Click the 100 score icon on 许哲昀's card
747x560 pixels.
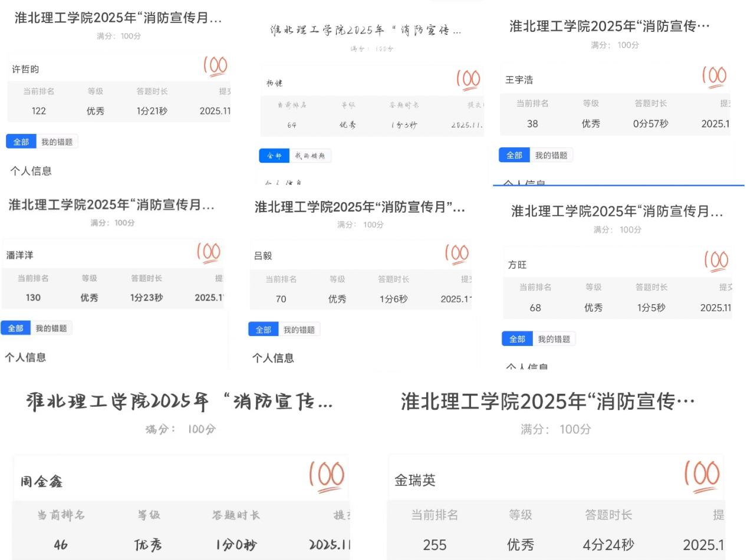coord(215,66)
